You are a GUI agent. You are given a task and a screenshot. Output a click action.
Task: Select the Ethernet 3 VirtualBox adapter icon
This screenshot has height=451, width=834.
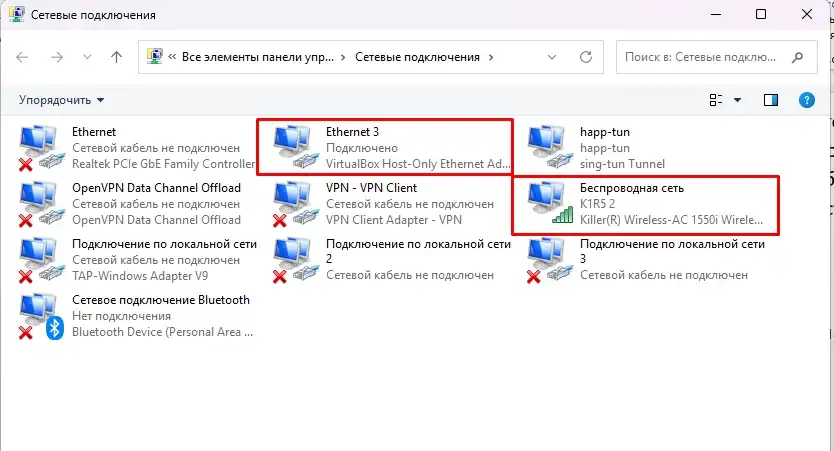coord(293,148)
